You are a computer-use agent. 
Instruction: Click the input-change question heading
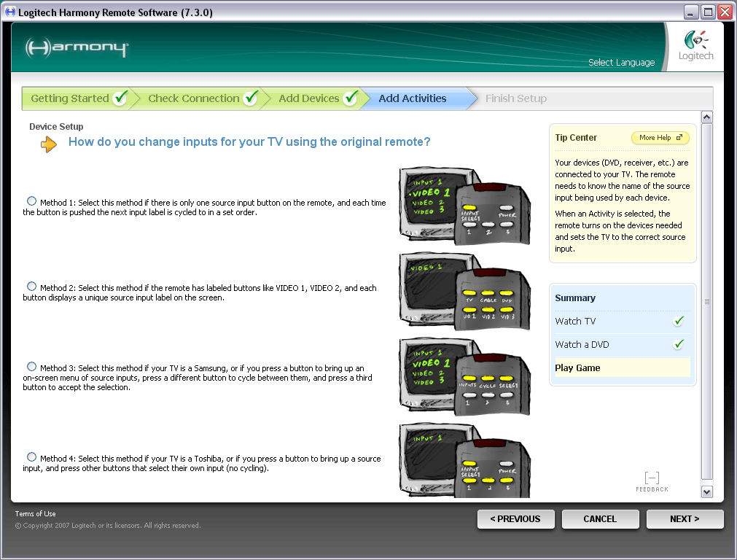(x=249, y=142)
